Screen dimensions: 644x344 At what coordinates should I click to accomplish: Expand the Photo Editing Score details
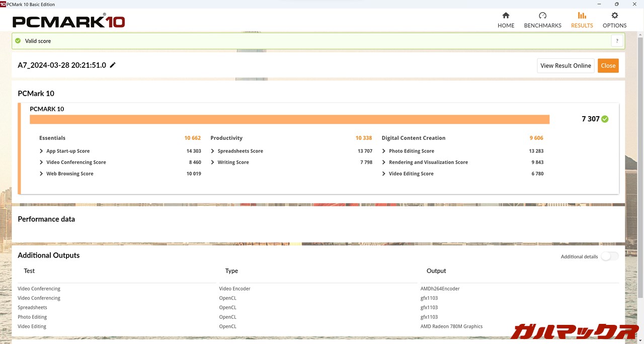[384, 151]
